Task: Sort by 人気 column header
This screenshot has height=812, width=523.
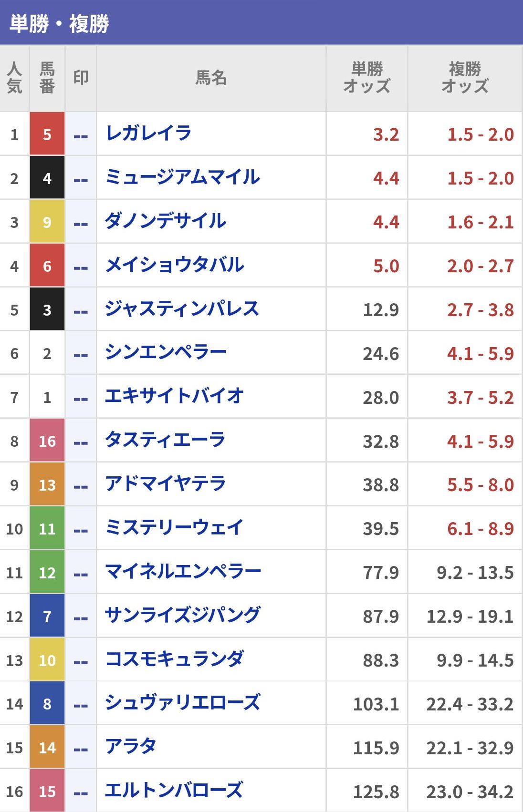Action: pyautogui.click(x=14, y=78)
